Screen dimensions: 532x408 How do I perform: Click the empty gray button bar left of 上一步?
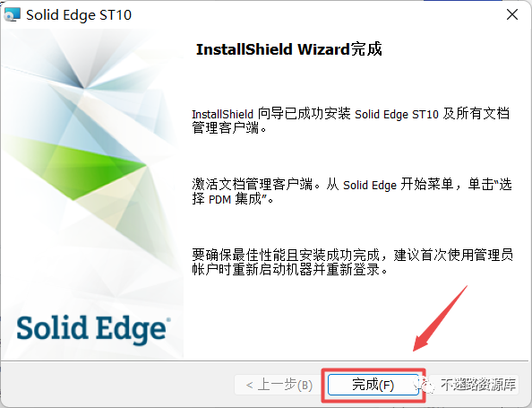coord(117,385)
